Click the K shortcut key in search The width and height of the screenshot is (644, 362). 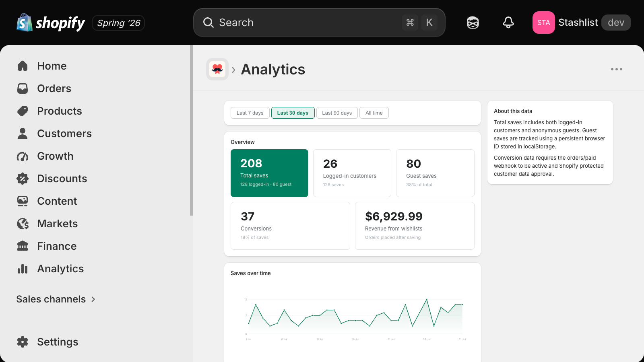(429, 23)
